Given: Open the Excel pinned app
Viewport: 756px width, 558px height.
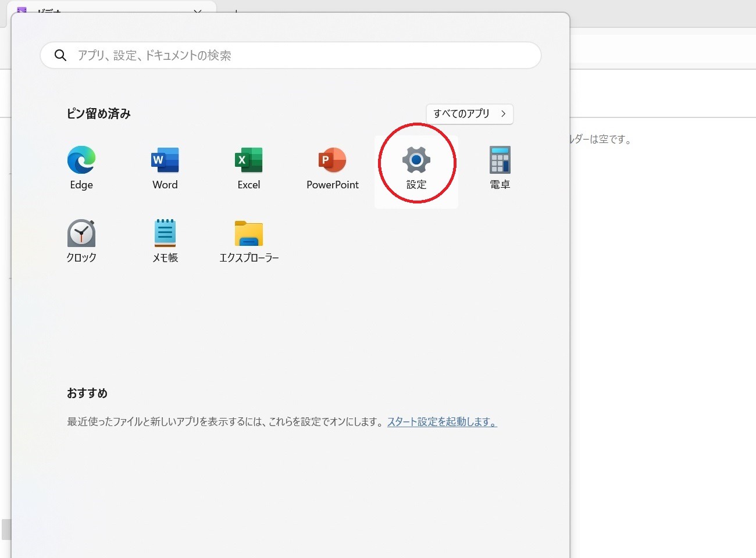Looking at the screenshot, I should click(249, 169).
